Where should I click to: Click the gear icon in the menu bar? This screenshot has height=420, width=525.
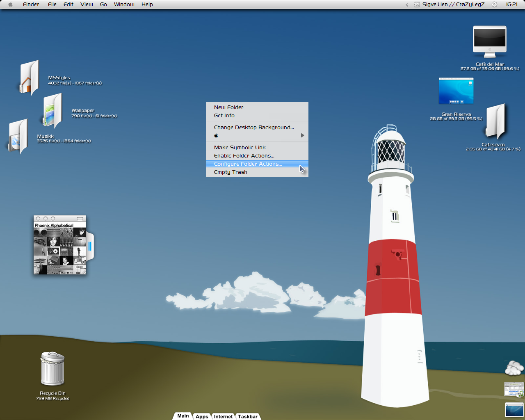[x=494, y=5]
